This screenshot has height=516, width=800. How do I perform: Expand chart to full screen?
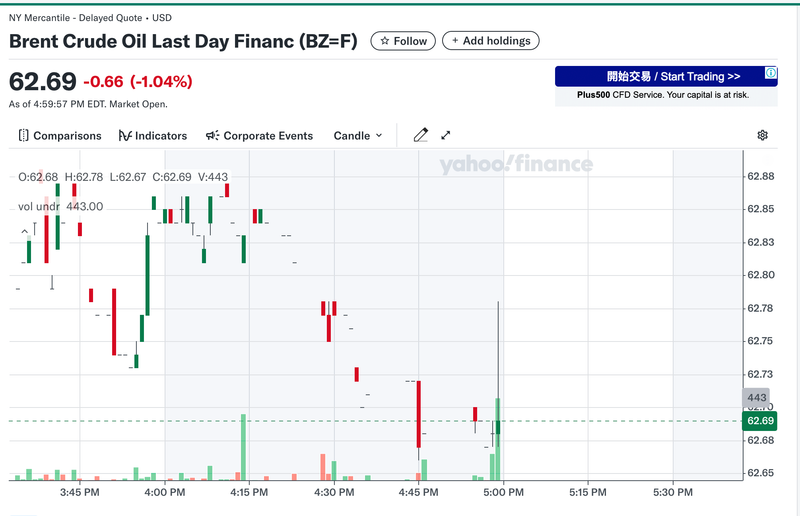pyautogui.click(x=446, y=135)
